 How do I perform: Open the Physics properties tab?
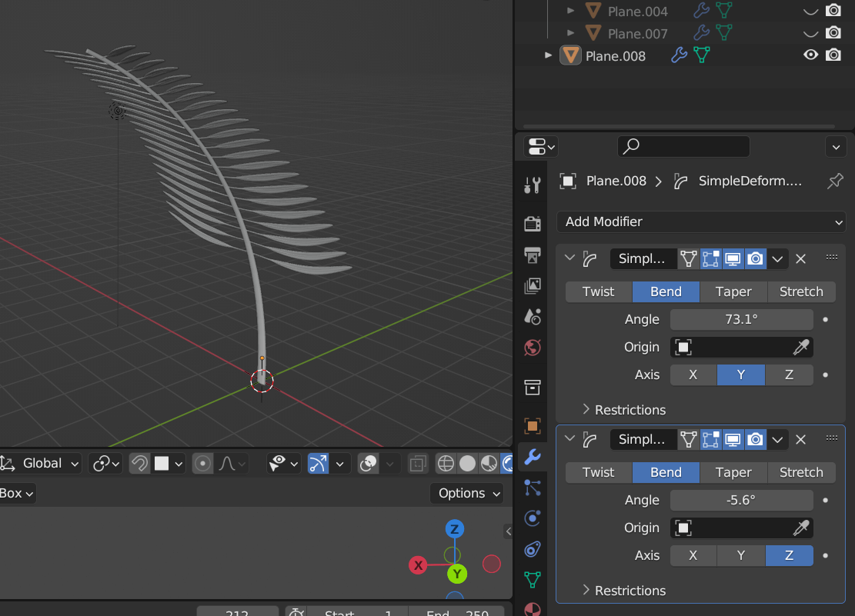533,518
